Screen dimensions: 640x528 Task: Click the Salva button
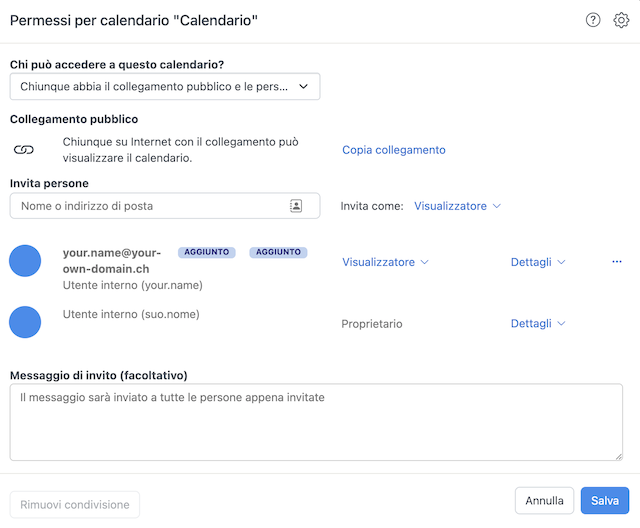[x=604, y=500]
